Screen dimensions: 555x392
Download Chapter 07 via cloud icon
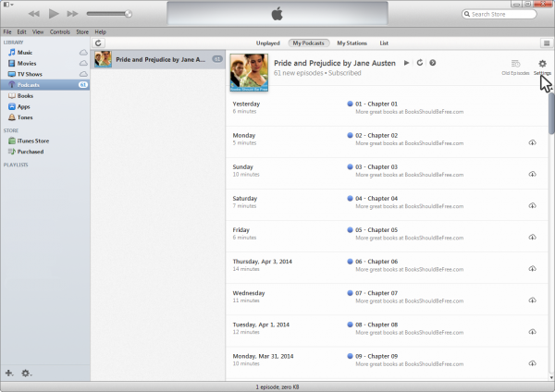[532, 300]
